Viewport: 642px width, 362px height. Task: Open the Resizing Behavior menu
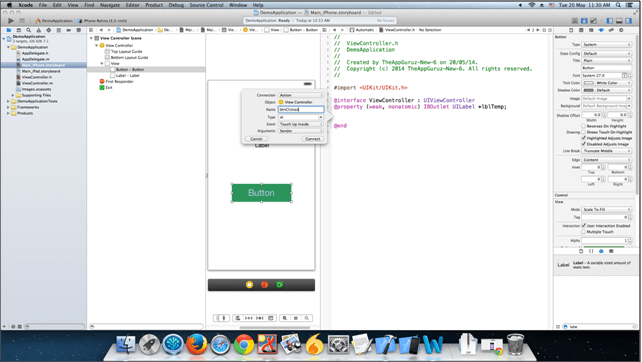point(271,318)
